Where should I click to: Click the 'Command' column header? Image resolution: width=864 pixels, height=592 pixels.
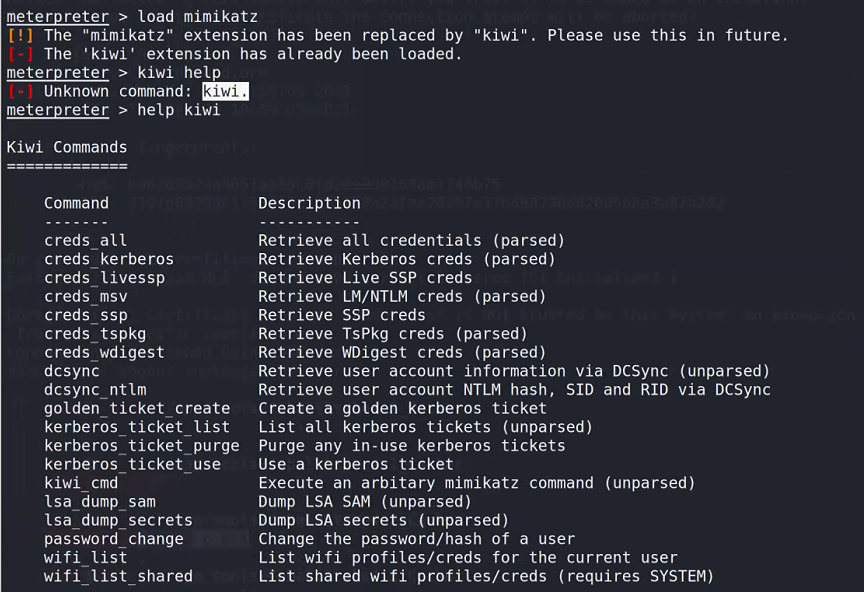click(x=77, y=203)
